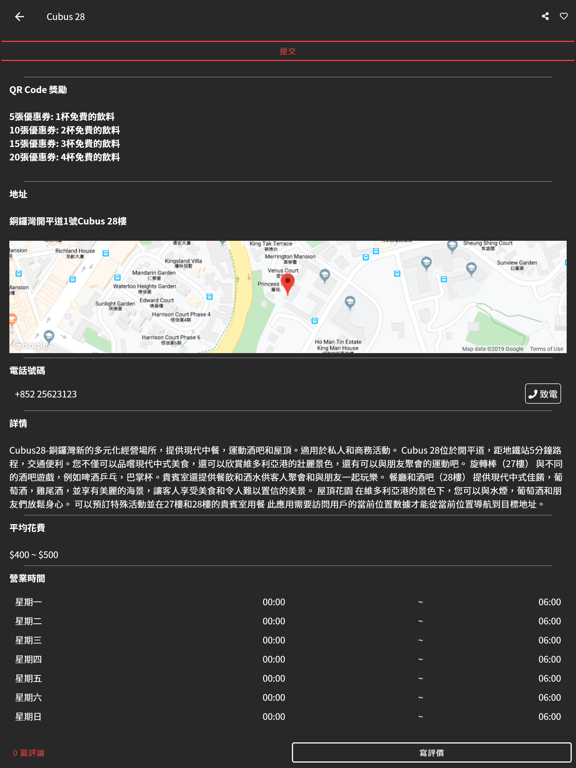The height and width of the screenshot is (768, 576).
Task: Click the address 銅鑼灣開平道1號Cubus 28樓
Action: point(68,221)
